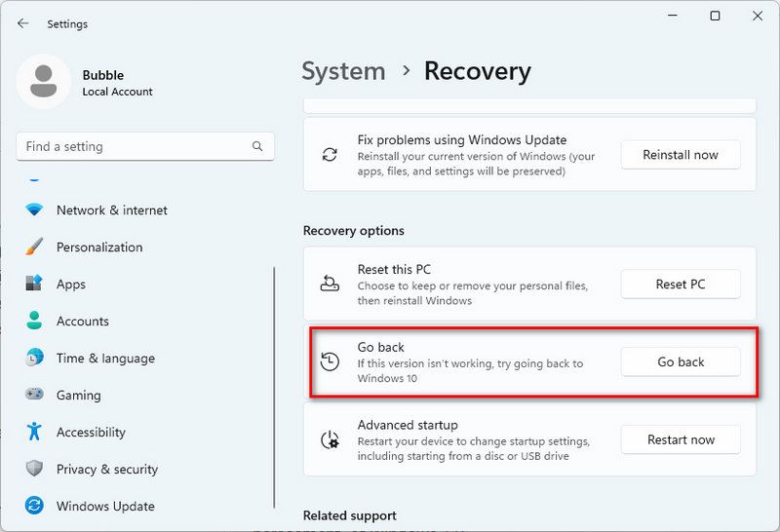Click the Reinstall now button

680,155
